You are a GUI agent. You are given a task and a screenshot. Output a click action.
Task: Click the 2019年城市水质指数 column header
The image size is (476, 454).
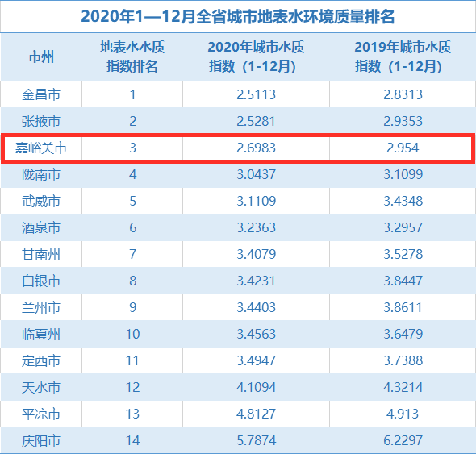tap(403, 56)
